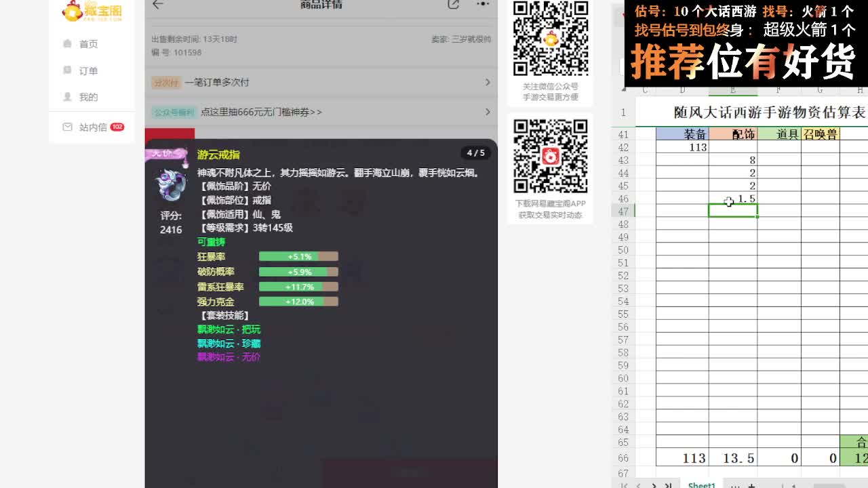Click the 强力克金 +12.0% stat bar
Viewport: 868px width, 488px height.
pos(298,301)
